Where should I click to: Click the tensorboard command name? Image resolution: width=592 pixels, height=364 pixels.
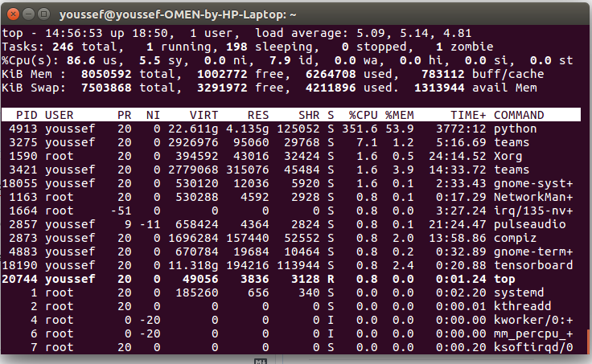pos(533,265)
